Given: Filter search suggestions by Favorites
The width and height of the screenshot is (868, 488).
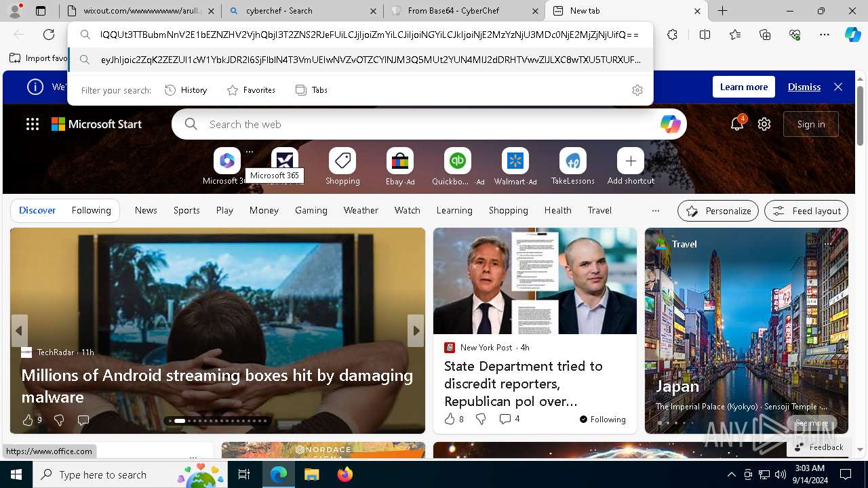Looking at the screenshot, I should point(251,90).
